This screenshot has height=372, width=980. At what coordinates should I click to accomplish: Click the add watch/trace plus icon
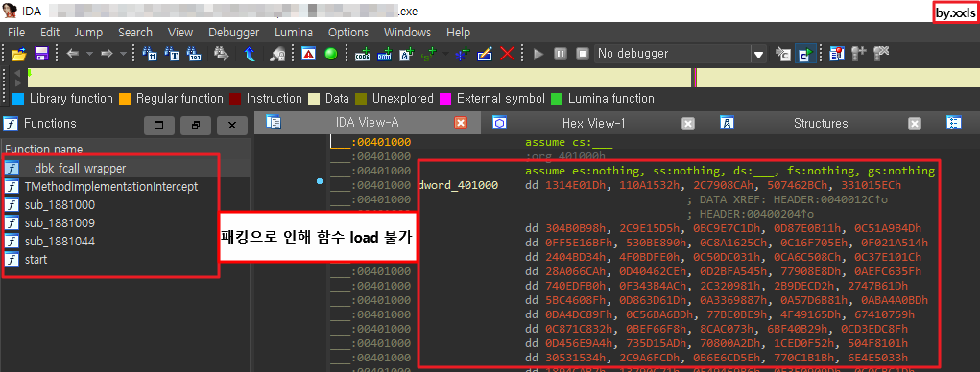(x=859, y=54)
